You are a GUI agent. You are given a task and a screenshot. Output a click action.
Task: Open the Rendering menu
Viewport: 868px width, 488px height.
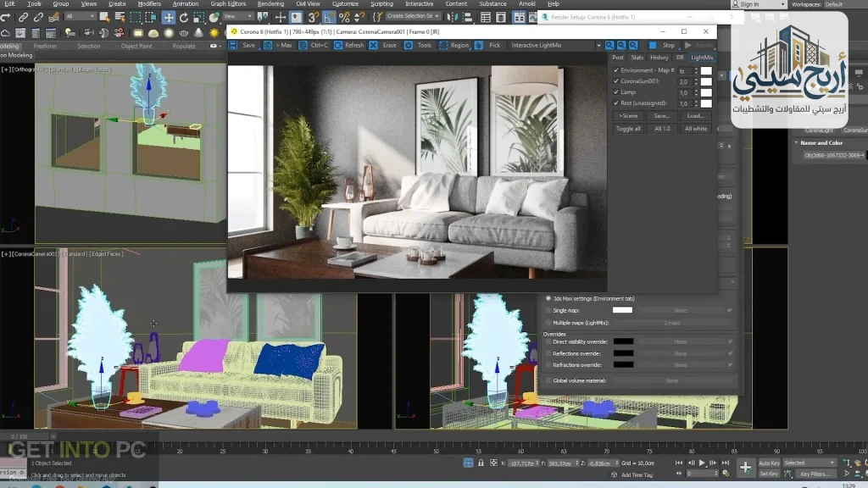coord(270,3)
